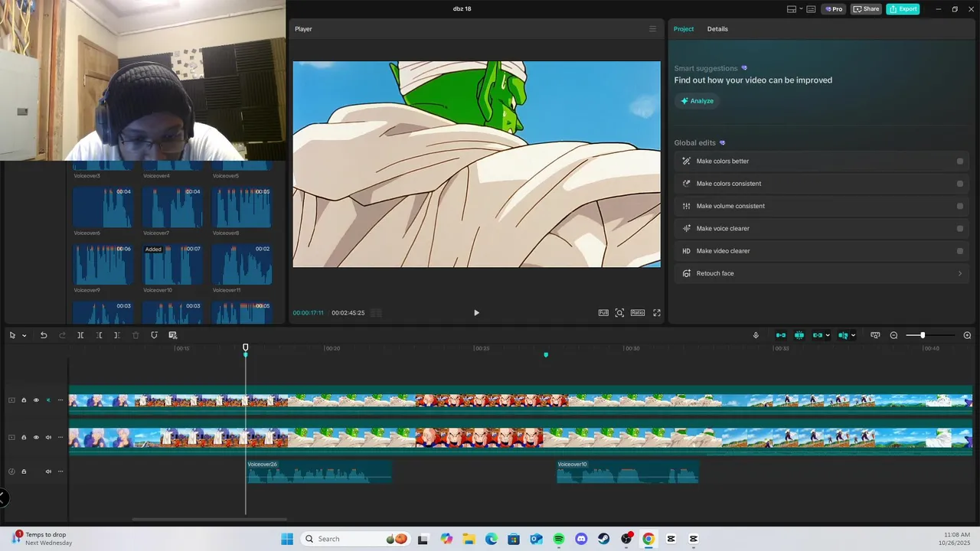The image size is (980, 551).
Task: Open more options on audio track
Action: click(60, 471)
